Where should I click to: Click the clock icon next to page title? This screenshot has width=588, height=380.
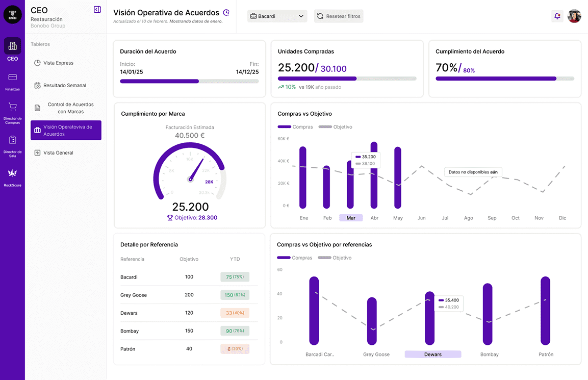[x=226, y=13]
